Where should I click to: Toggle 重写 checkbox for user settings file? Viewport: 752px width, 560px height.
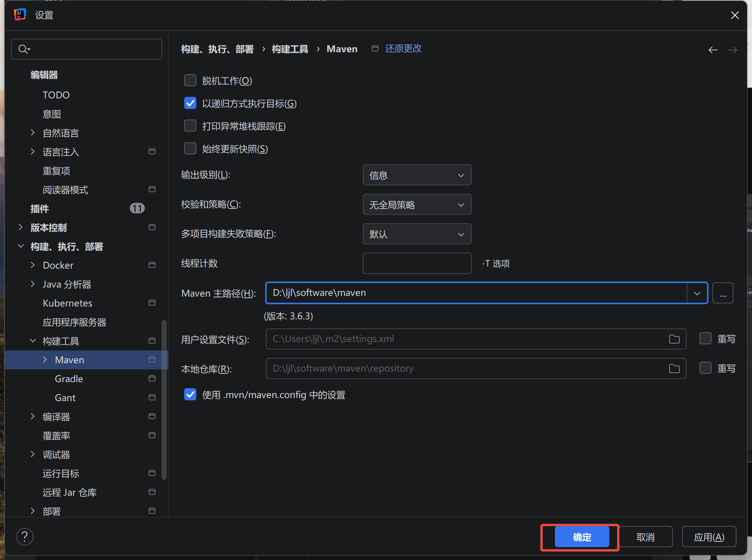click(x=705, y=339)
